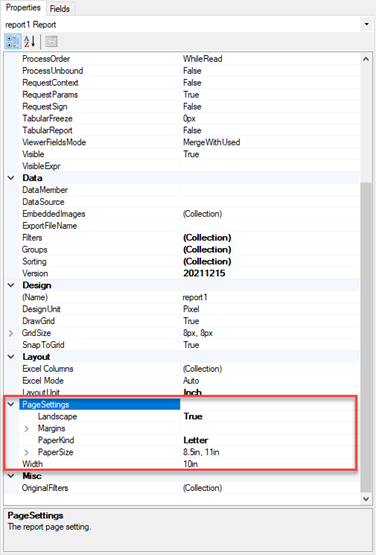Select the DesignUnit property
This screenshot has height=555, width=376.
[41, 309]
